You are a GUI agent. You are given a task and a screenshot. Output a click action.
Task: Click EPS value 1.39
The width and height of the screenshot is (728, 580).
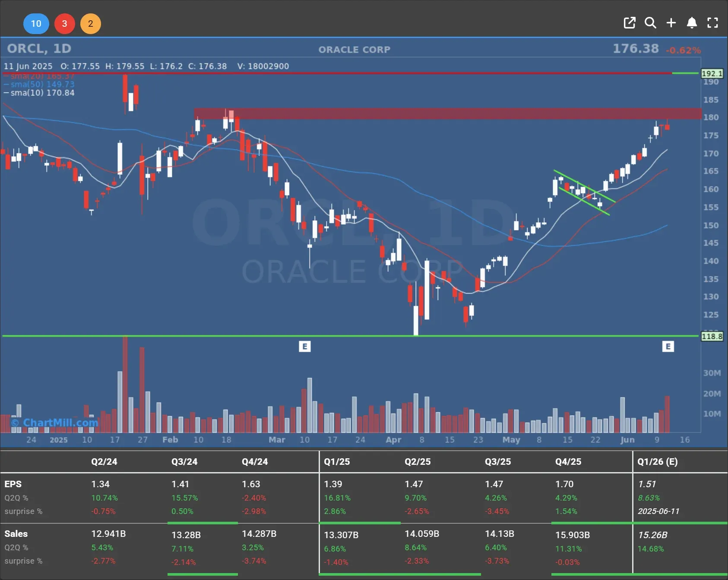pyautogui.click(x=333, y=484)
